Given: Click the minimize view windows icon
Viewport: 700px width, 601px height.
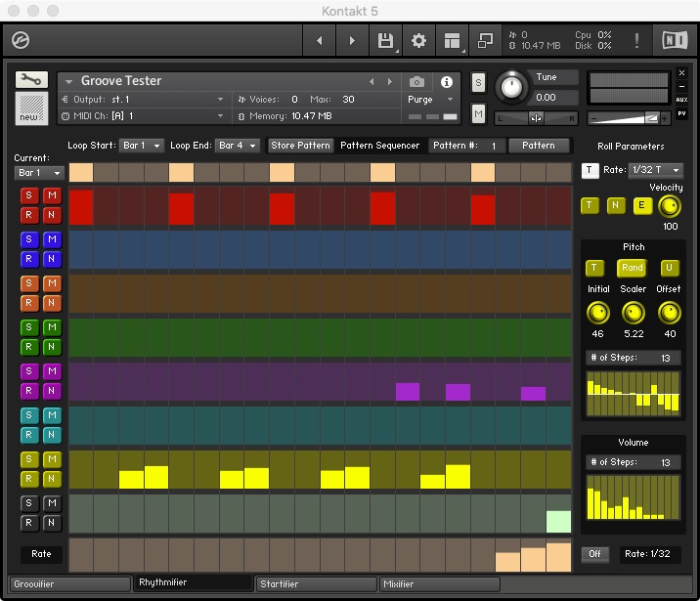Looking at the screenshot, I should [485, 41].
